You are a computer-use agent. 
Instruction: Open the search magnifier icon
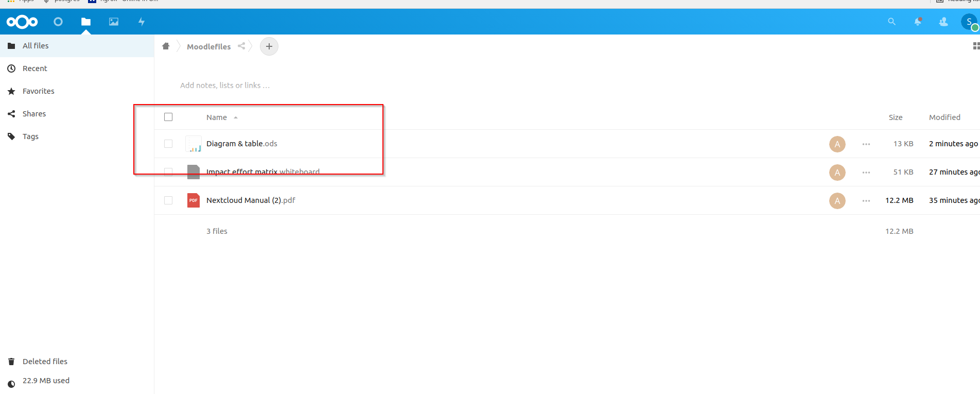click(892, 22)
